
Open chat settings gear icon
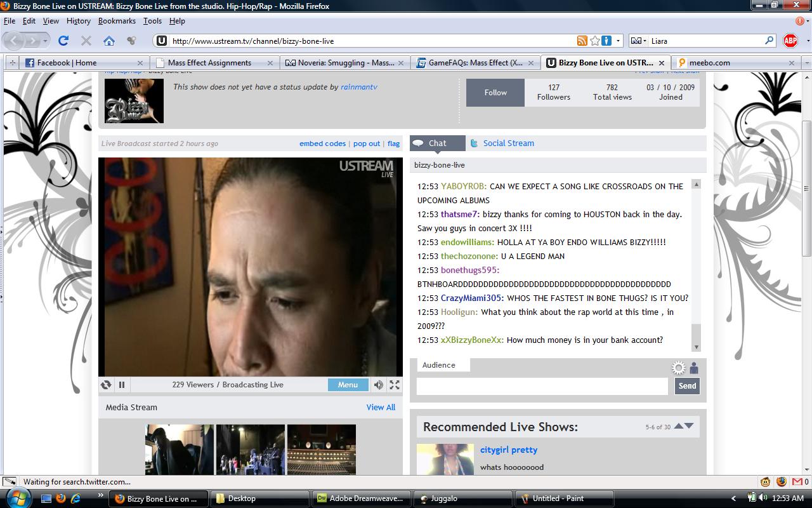pos(679,368)
